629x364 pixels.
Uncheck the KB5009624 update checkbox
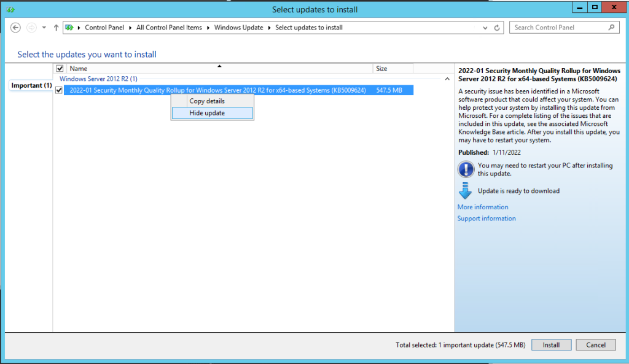coord(59,90)
